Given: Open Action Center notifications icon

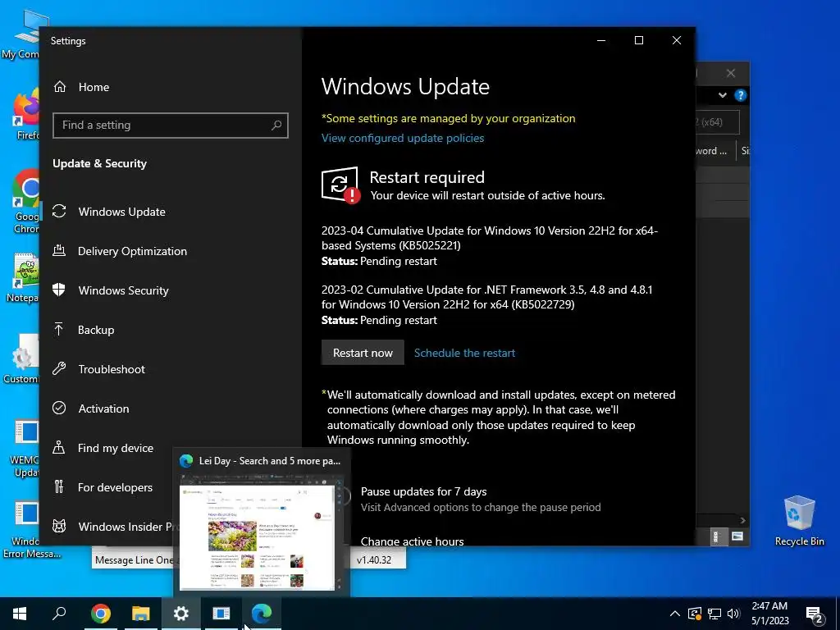Looking at the screenshot, I should click(x=815, y=614).
